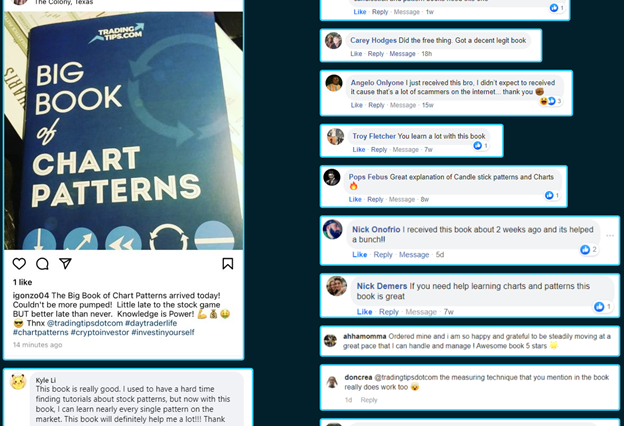The height and width of the screenshot is (426, 624).
Task: Message Carey Hodges from comment
Action: pos(402,54)
